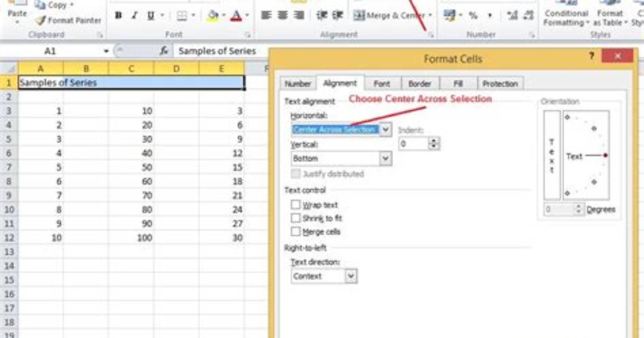Click Degrees spinner arrows

[578, 209]
